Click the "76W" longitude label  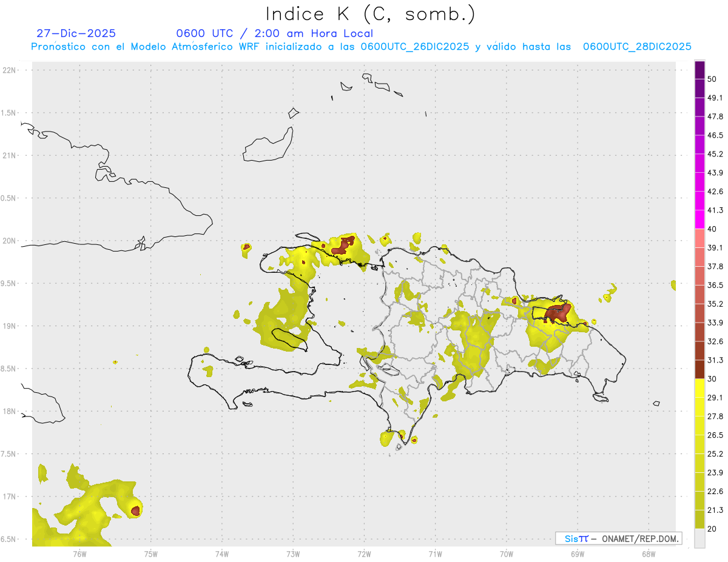click(79, 554)
